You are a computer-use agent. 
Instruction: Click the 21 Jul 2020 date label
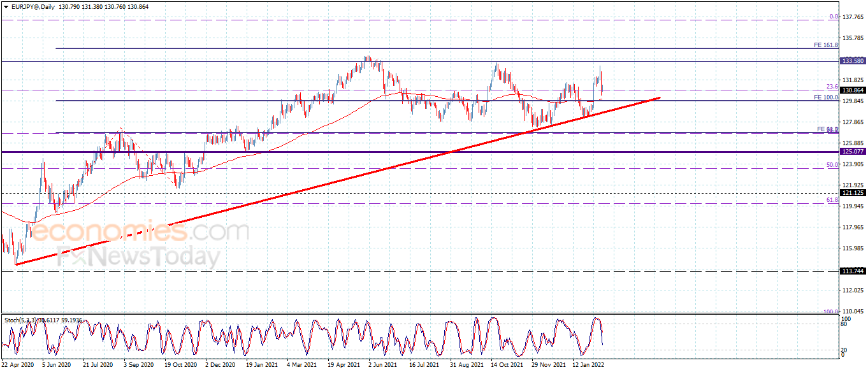(98, 366)
